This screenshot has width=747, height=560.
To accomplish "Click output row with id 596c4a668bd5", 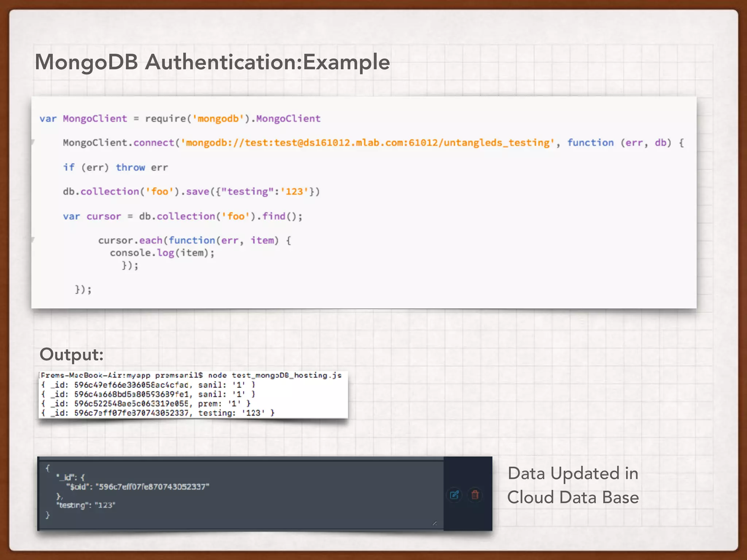I will click(148, 394).
